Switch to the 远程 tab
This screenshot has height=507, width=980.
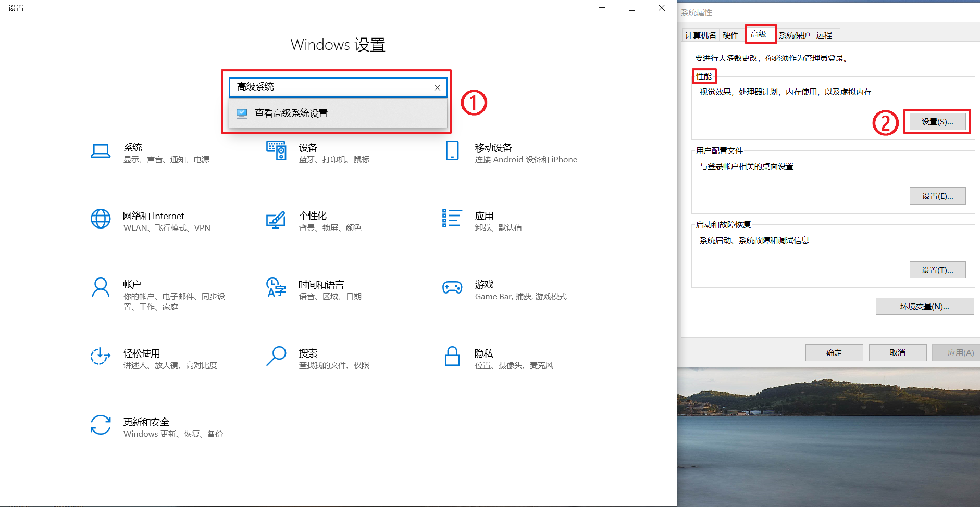click(x=824, y=35)
